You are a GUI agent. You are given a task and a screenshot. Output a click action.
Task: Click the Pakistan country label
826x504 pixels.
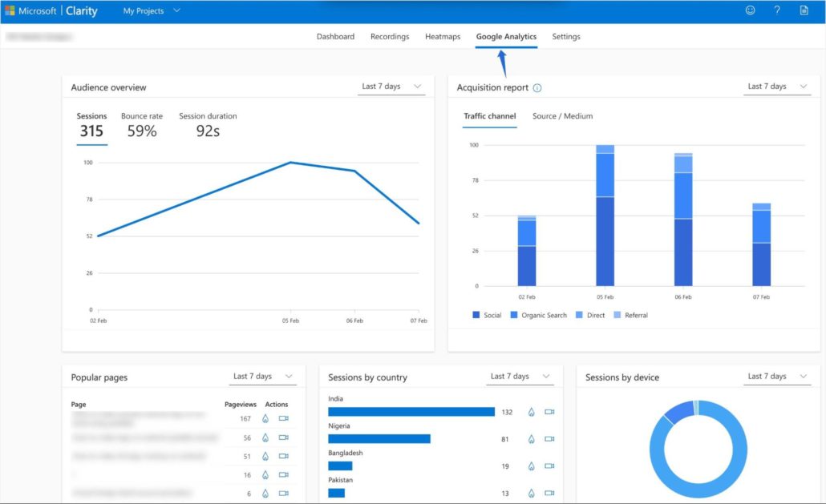tap(340, 480)
